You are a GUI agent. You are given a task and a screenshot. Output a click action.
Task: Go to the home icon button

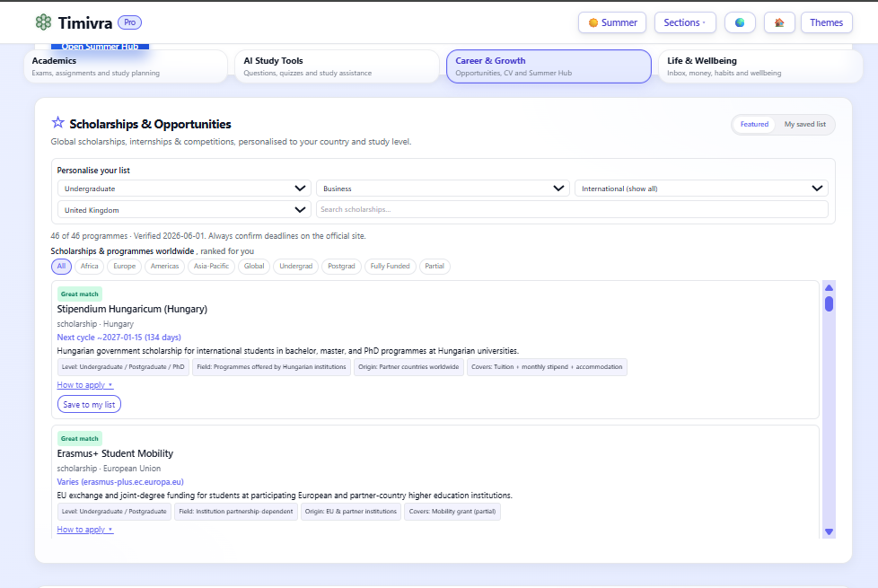pyautogui.click(x=779, y=22)
